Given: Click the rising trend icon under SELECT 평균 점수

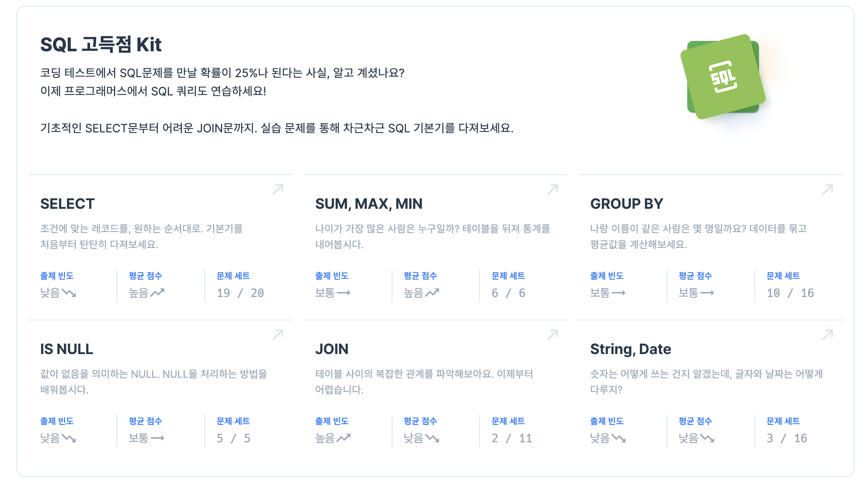Looking at the screenshot, I should click(x=157, y=293).
